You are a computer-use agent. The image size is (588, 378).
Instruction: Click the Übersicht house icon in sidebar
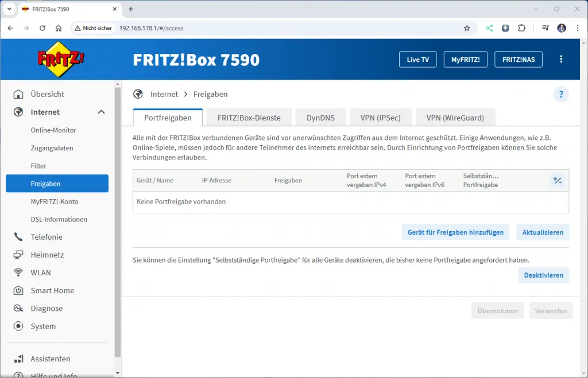point(18,94)
